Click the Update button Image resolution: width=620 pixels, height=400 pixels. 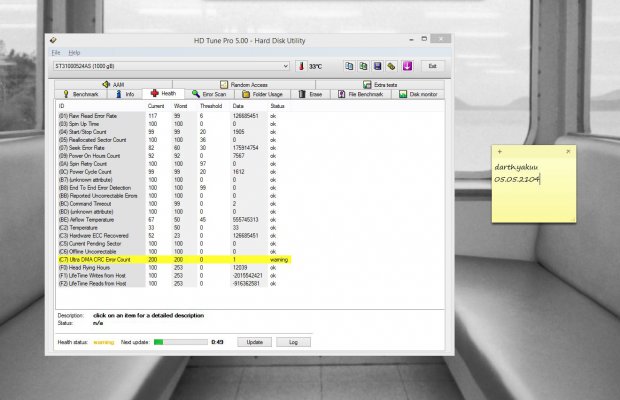(x=254, y=342)
